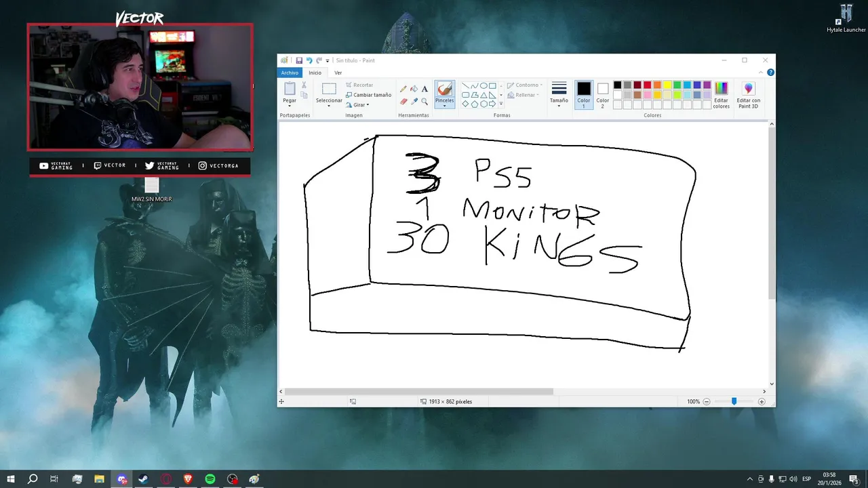This screenshot has height=488, width=868.
Task: Click the Save icon in quick access toolbar
Action: [x=299, y=60]
